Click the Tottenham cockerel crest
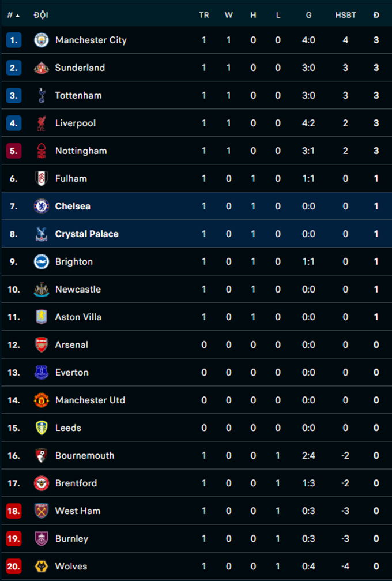392x581 pixels. click(42, 96)
